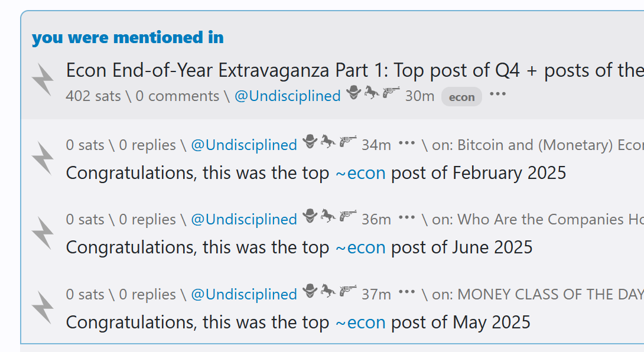
Task: Click cowboy hat badge on the 30m post
Action: 353,92
